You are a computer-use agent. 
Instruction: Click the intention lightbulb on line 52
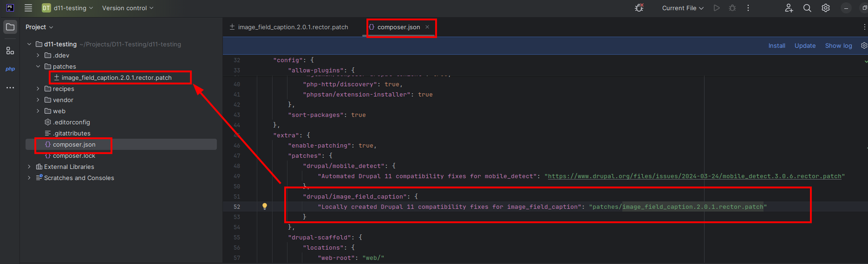265,207
